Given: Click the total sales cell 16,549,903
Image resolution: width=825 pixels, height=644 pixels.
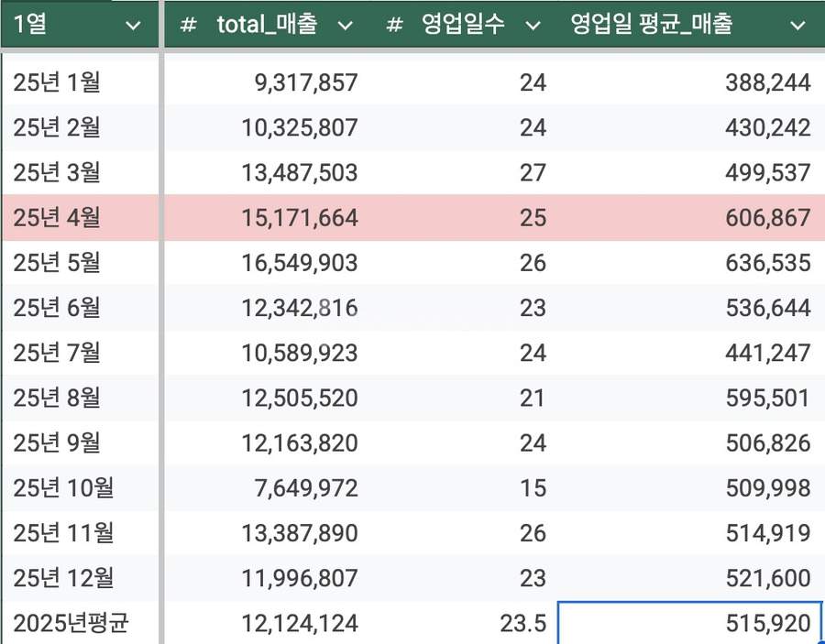Looking at the screenshot, I should [299, 263].
